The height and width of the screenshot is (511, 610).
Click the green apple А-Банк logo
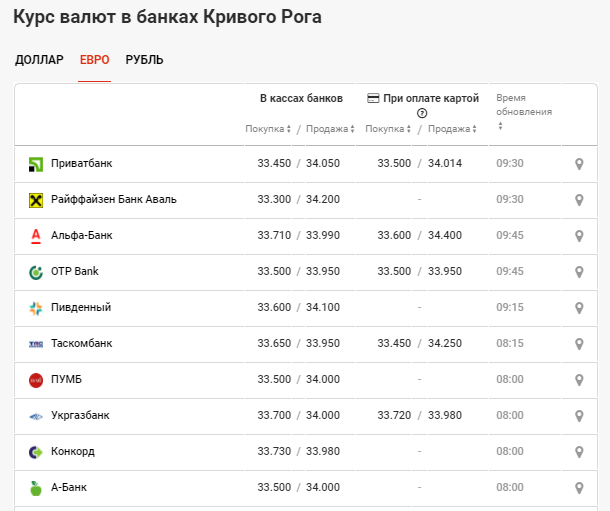(36, 488)
